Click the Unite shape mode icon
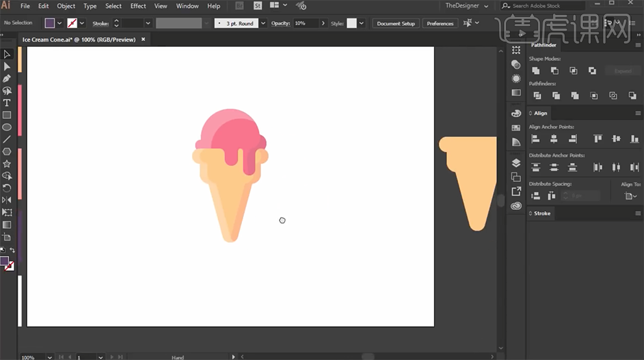The height and width of the screenshot is (360, 644). (535, 71)
